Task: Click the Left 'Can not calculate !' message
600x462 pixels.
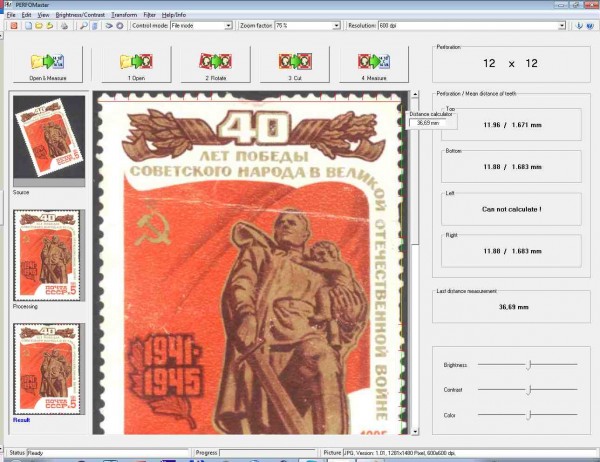Action: (x=512, y=209)
